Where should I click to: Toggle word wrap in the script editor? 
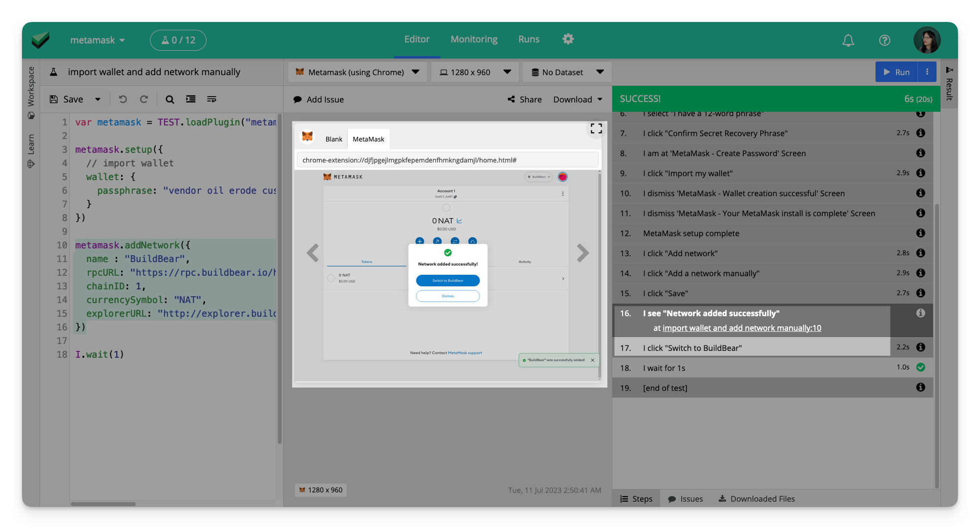211,99
